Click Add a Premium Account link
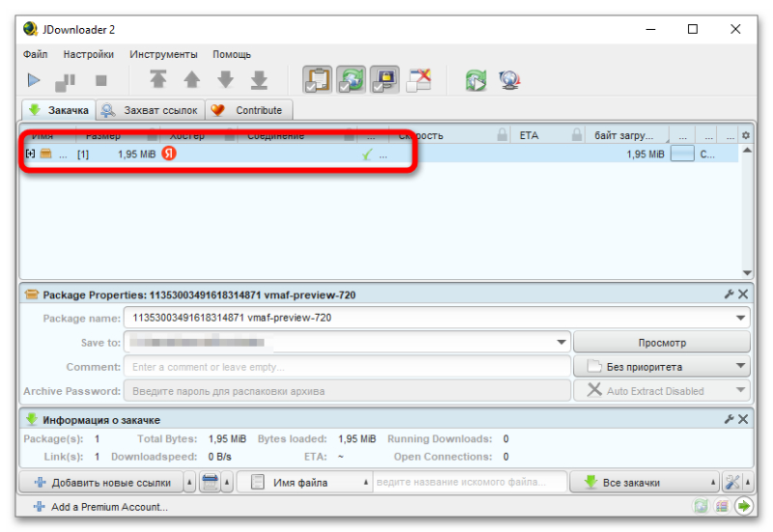The image size is (773, 532). [x=100, y=507]
